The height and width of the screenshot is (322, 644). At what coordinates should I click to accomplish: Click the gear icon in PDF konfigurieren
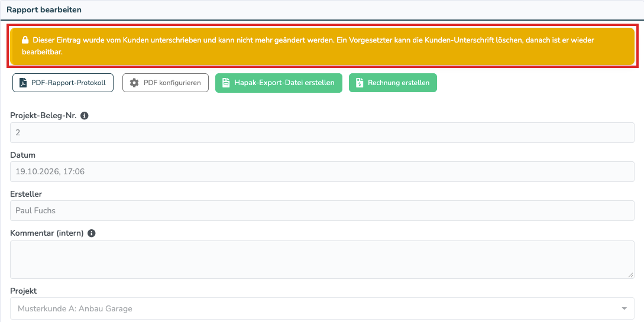tap(134, 83)
